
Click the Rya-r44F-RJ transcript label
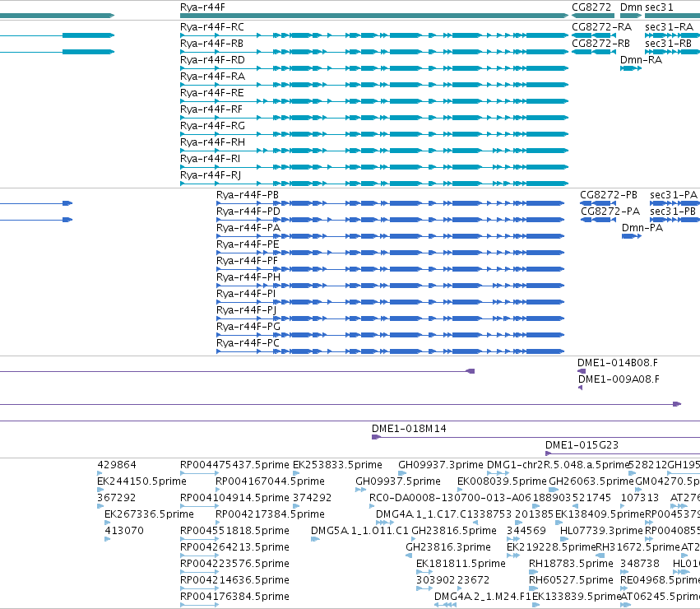211,175
